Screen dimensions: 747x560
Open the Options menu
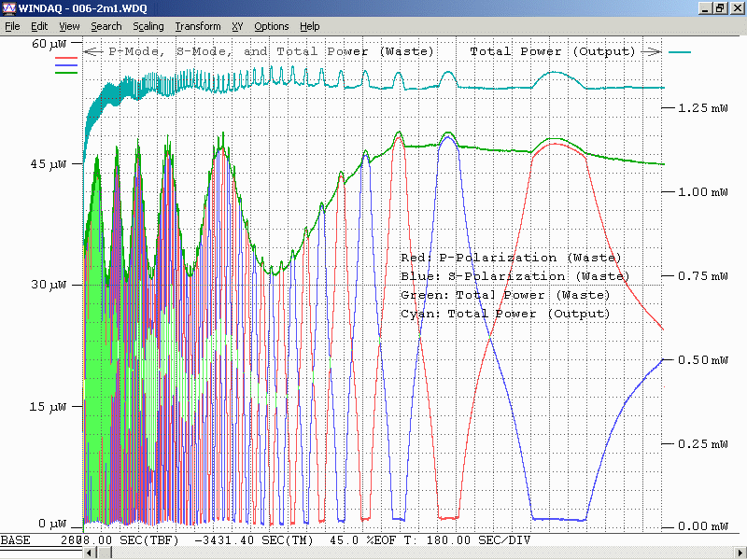(x=272, y=26)
